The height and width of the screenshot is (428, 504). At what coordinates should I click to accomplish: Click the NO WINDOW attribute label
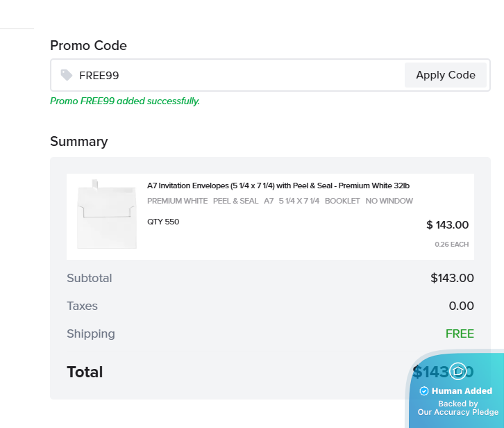coord(389,201)
